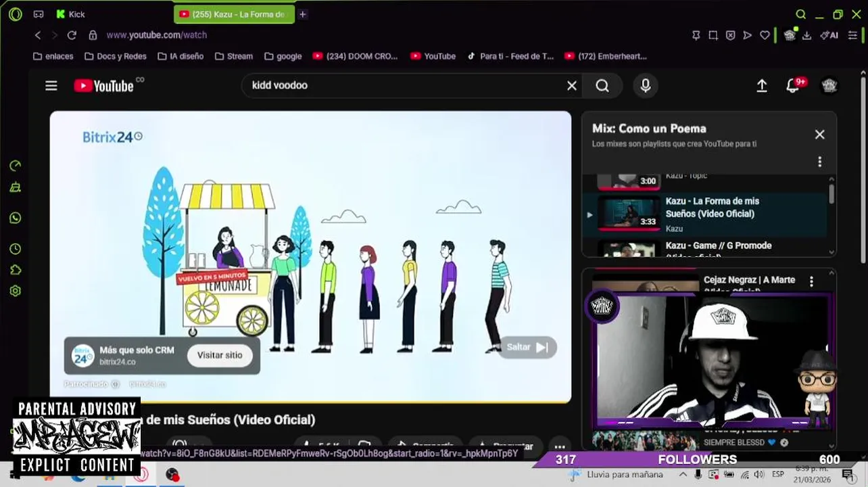Click the taskbar volume speaker icon
The image size is (868, 487).
click(759, 474)
